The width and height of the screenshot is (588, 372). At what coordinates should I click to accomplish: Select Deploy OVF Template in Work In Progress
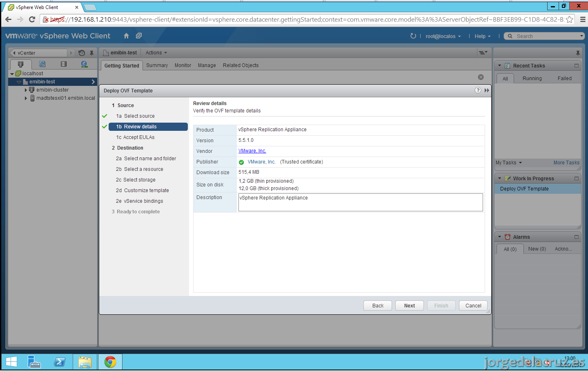[538, 189]
